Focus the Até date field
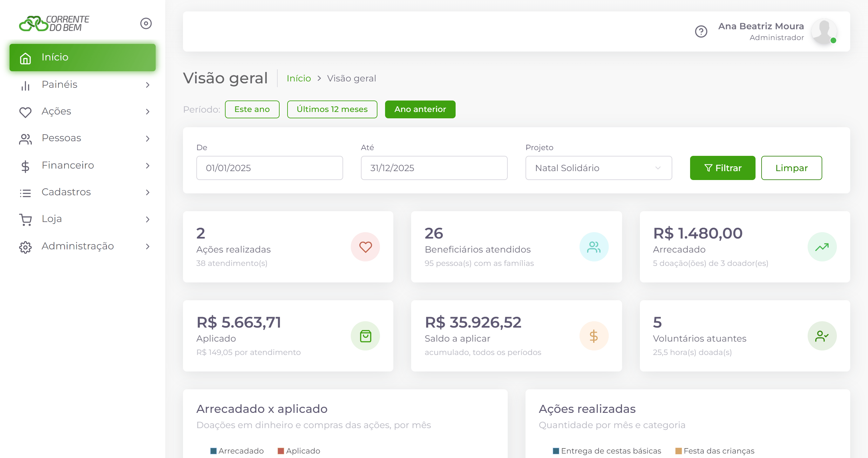This screenshot has height=458, width=868. (x=434, y=168)
